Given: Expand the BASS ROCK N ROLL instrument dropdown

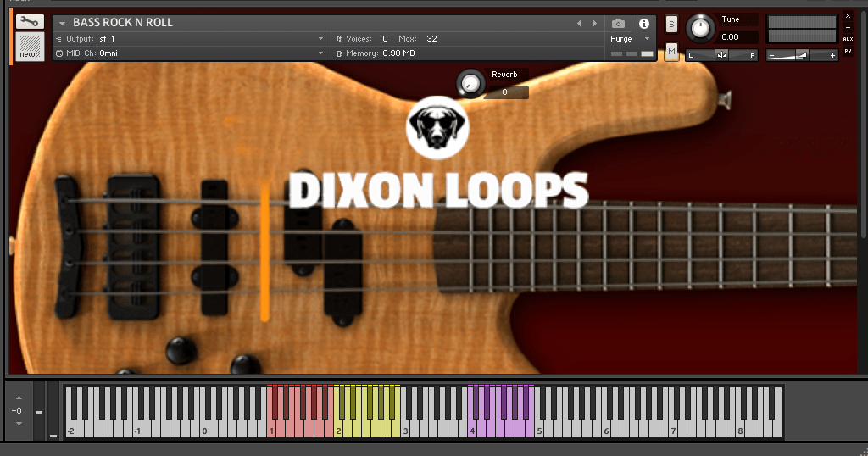Looking at the screenshot, I should (63, 24).
